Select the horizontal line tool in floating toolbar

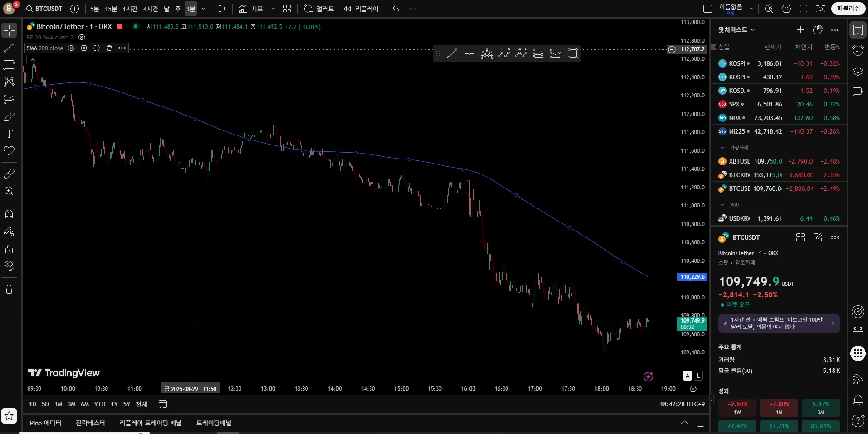(469, 54)
